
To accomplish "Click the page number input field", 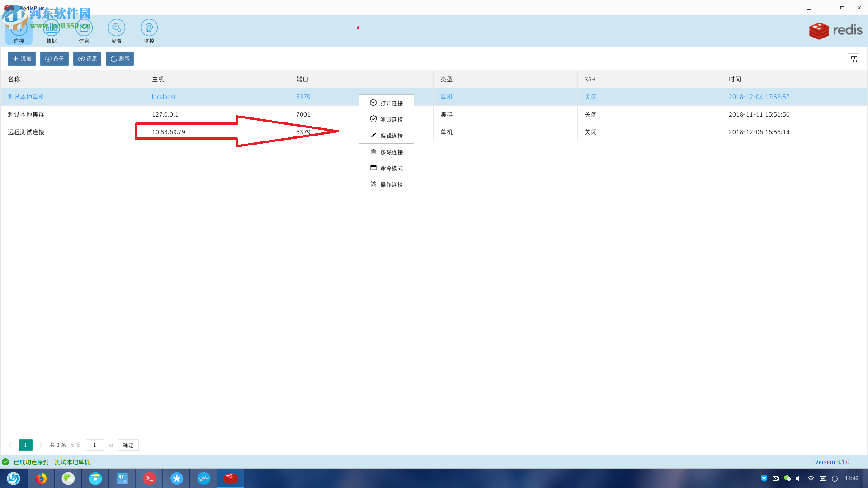I will point(94,445).
